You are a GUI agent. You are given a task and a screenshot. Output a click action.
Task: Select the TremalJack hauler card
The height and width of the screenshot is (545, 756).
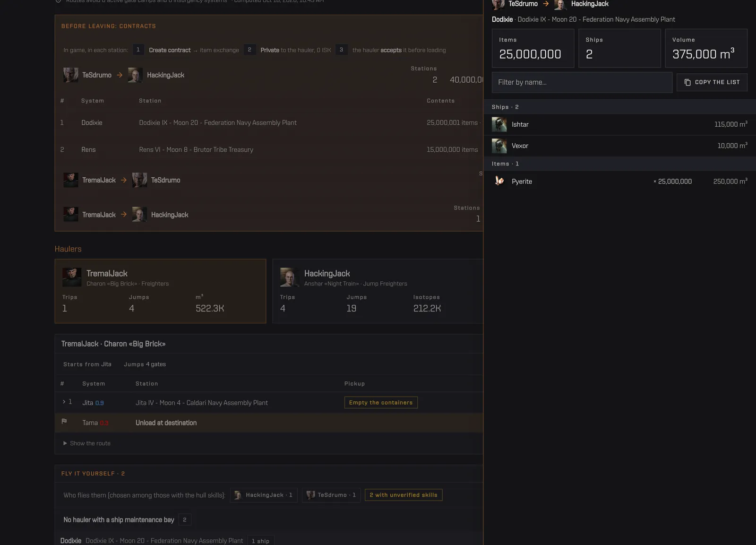point(160,291)
